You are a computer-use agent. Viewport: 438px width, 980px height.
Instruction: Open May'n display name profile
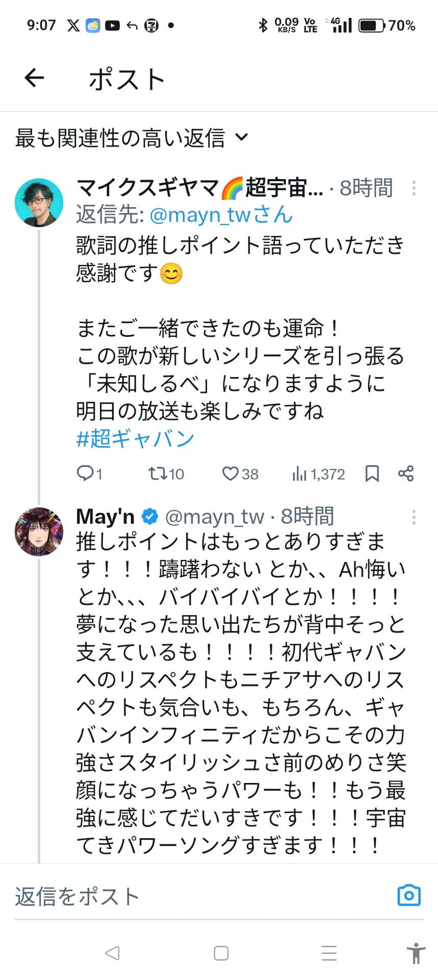coord(105,517)
